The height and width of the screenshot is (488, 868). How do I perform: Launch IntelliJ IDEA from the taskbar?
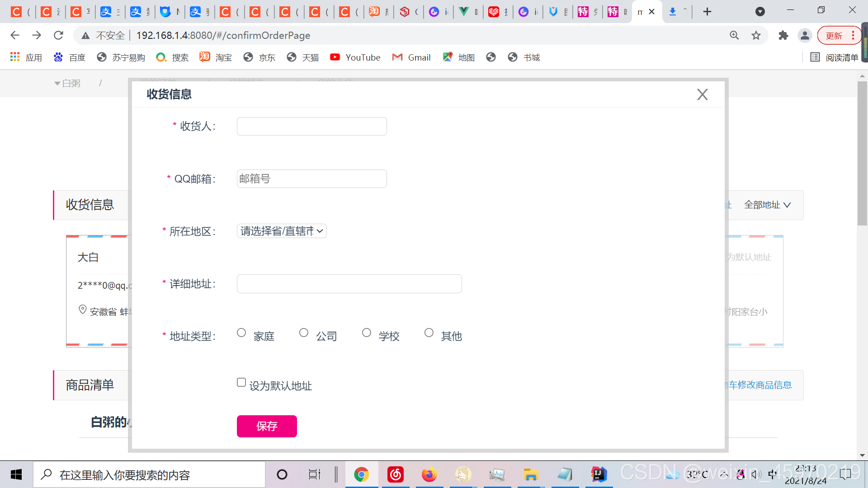pyautogui.click(x=599, y=474)
